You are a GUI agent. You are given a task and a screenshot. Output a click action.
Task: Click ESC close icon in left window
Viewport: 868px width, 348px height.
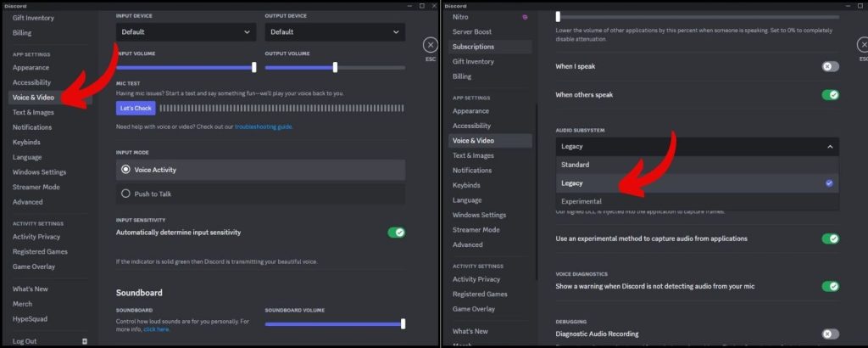tap(430, 46)
